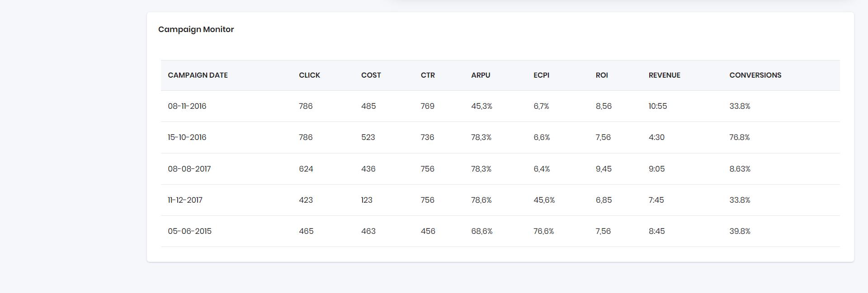Sort by the COST column header
Viewport: 868px width, 293px height.
coord(371,75)
